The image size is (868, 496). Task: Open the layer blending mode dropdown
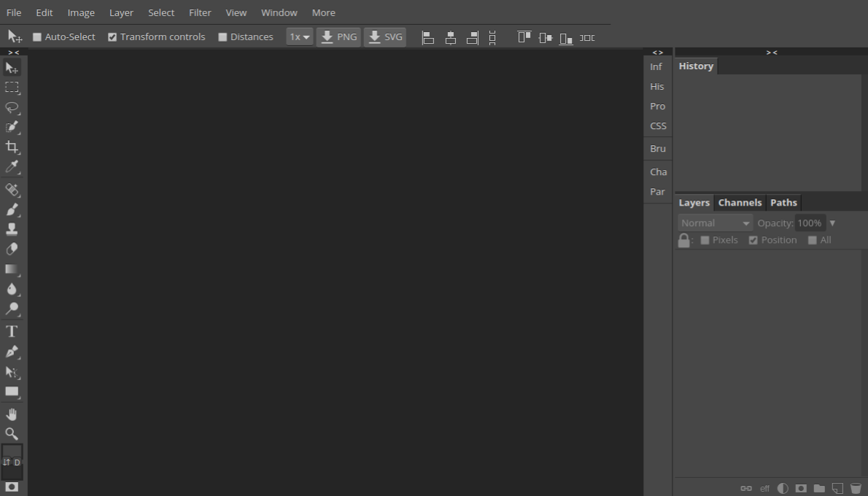[x=714, y=222]
